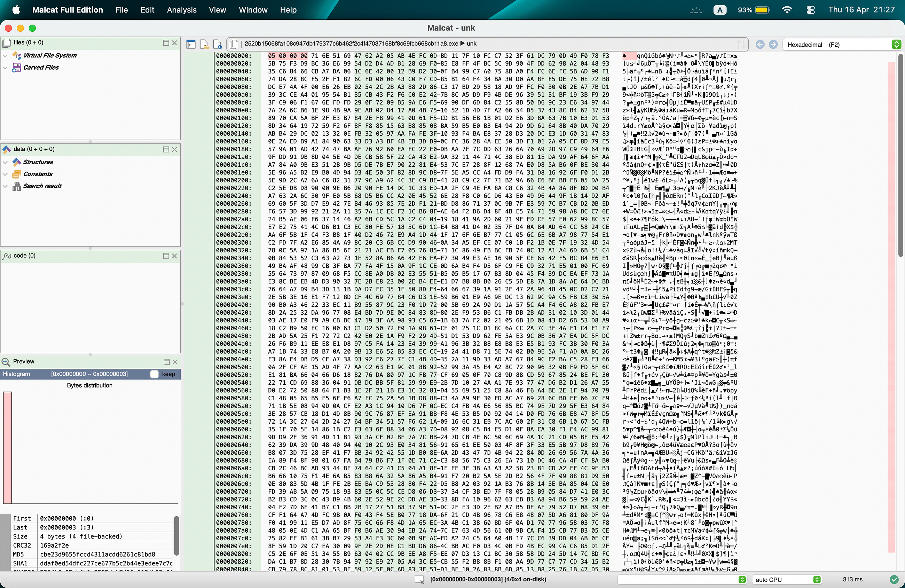905x588 pixels.
Task: Select the Structures tree item
Action: click(x=38, y=162)
